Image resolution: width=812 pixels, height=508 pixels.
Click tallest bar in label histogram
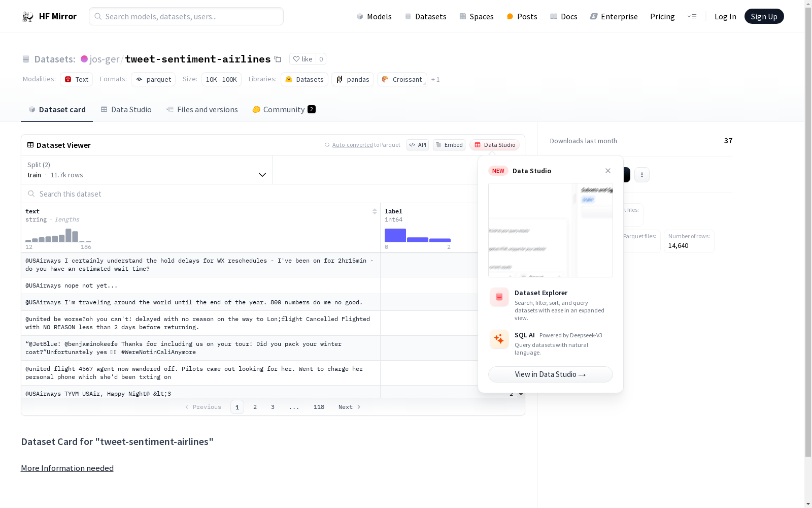tap(395, 235)
